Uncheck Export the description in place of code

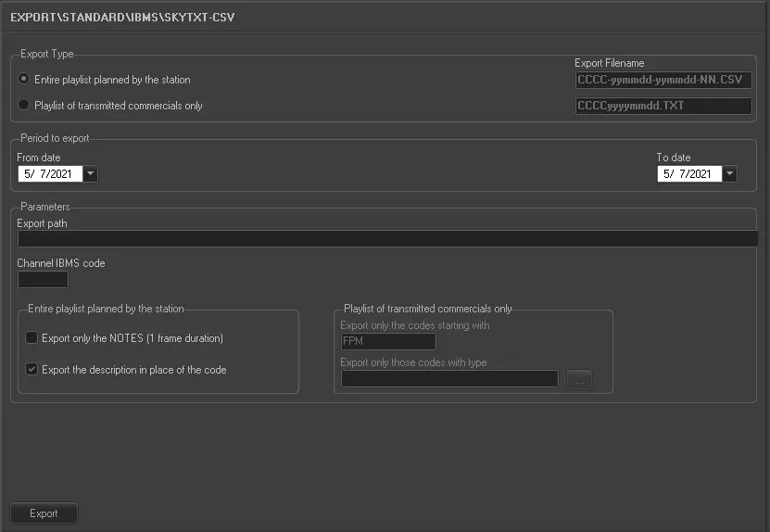pyautogui.click(x=32, y=370)
